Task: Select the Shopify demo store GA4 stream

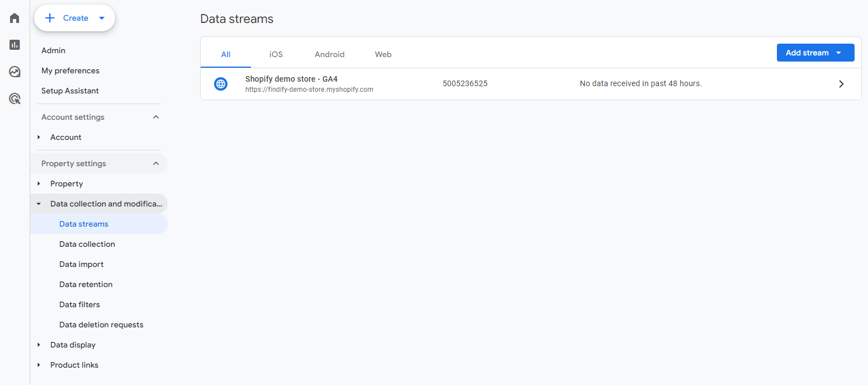Action: point(291,79)
